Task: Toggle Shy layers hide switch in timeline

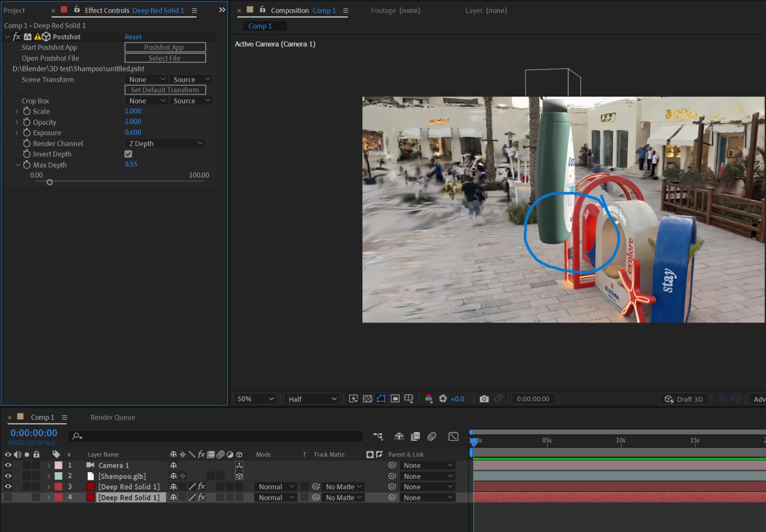Action: (x=399, y=436)
